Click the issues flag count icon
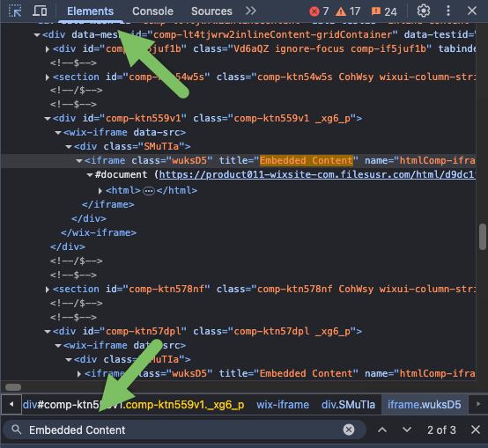 [376, 11]
